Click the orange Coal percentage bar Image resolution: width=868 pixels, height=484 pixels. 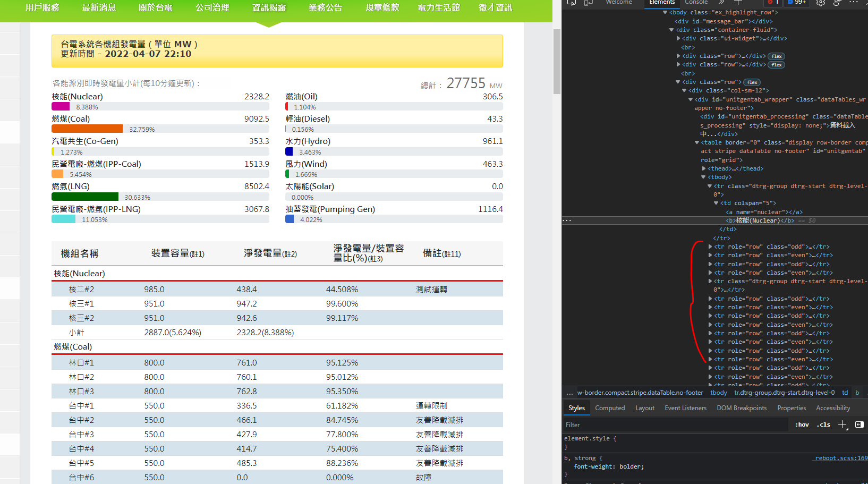[87, 129]
